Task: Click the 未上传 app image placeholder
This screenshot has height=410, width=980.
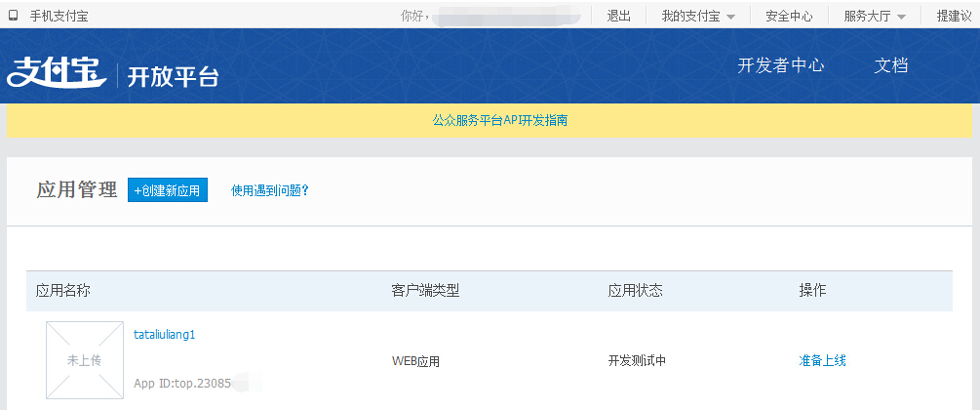Action: tap(85, 360)
